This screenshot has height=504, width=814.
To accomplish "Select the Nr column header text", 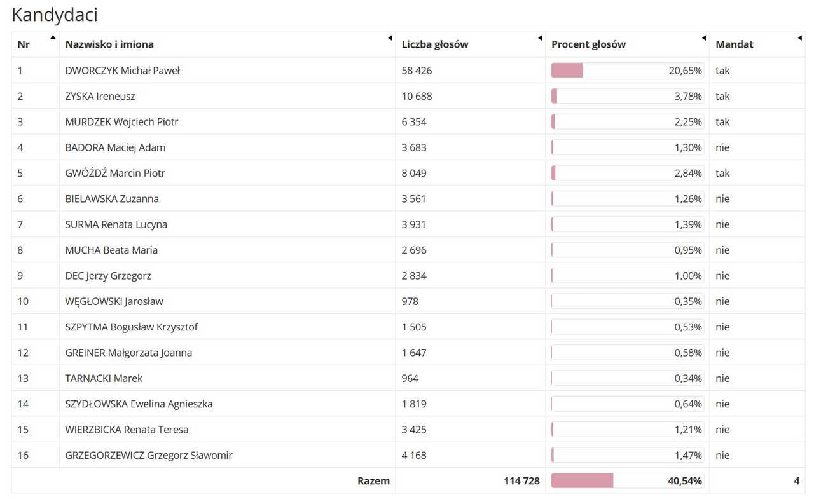I will pos(24,44).
